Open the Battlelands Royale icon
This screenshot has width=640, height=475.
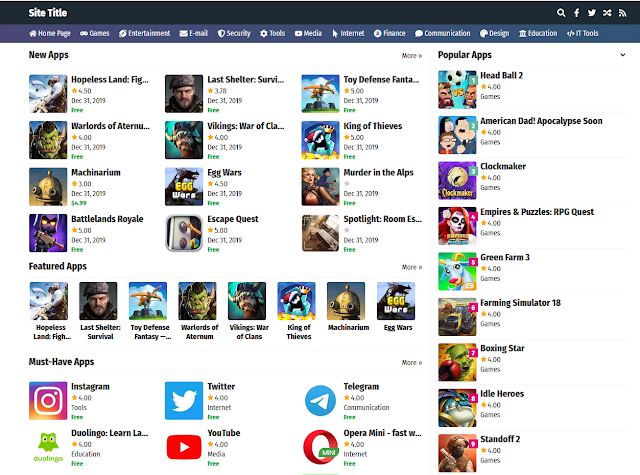(48, 233)
